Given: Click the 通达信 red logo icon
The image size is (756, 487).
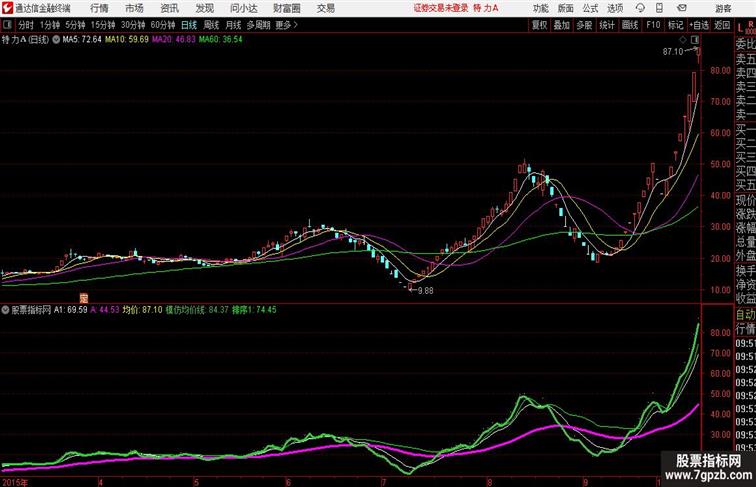Looking at the screenshot, I should tap(7, 8).
